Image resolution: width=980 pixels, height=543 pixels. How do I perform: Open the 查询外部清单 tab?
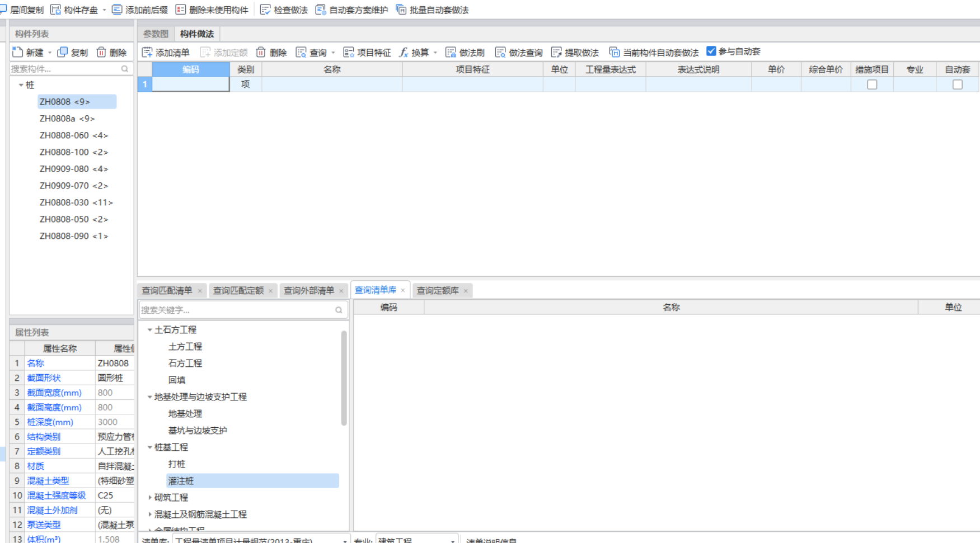(x=309, y=290)
